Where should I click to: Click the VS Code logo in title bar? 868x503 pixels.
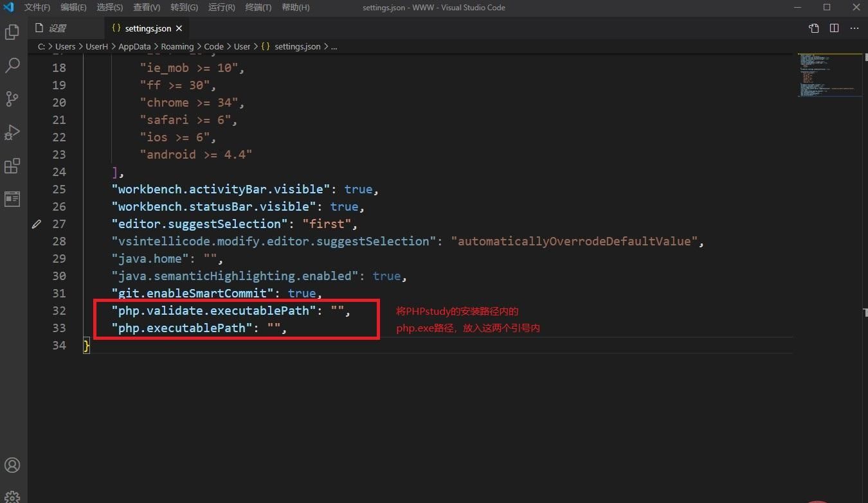tap(9, 7)
